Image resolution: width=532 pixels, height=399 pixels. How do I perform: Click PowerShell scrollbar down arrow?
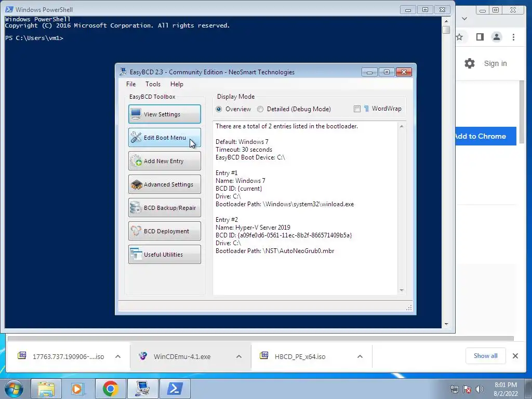click(x=446, y=324)
